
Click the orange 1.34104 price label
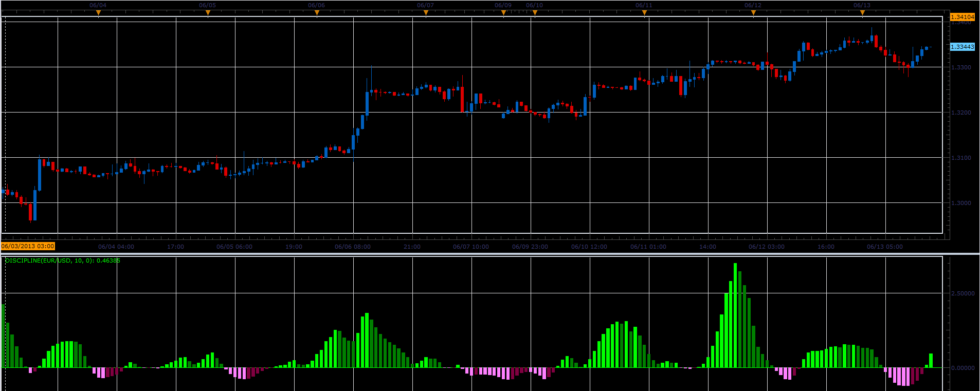tap(962, 17)
